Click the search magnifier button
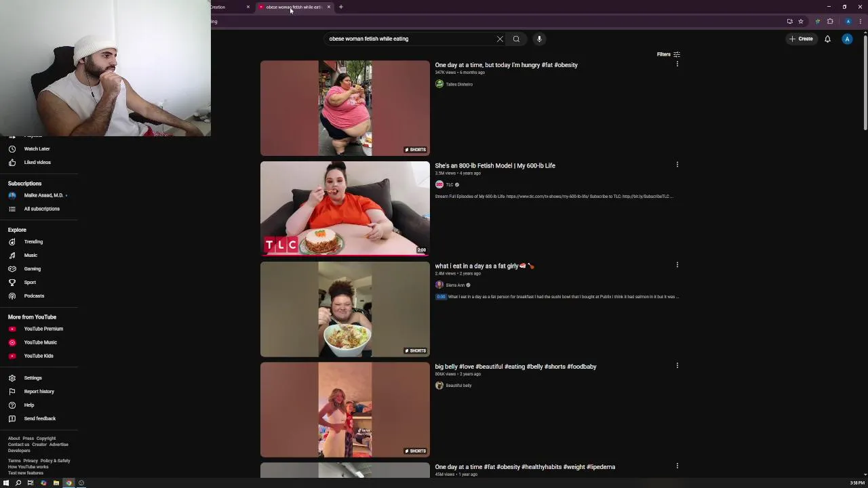 516,39
